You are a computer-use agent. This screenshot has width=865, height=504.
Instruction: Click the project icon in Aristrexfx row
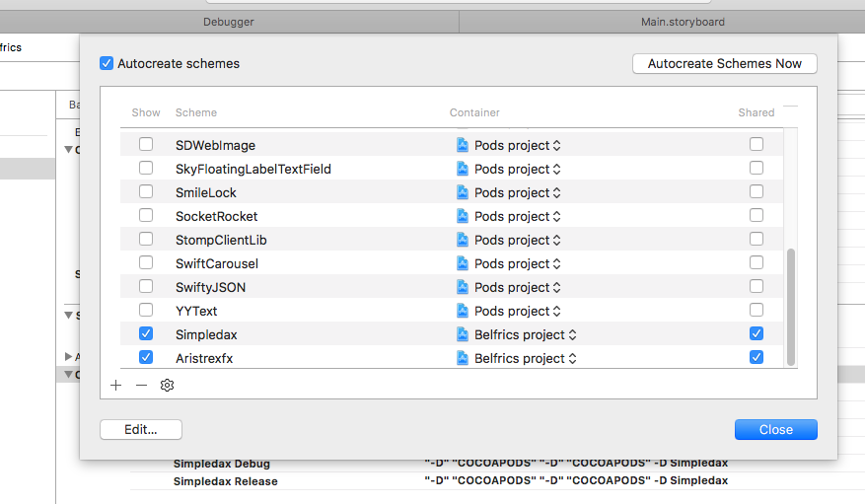click(x=463, y=358)
